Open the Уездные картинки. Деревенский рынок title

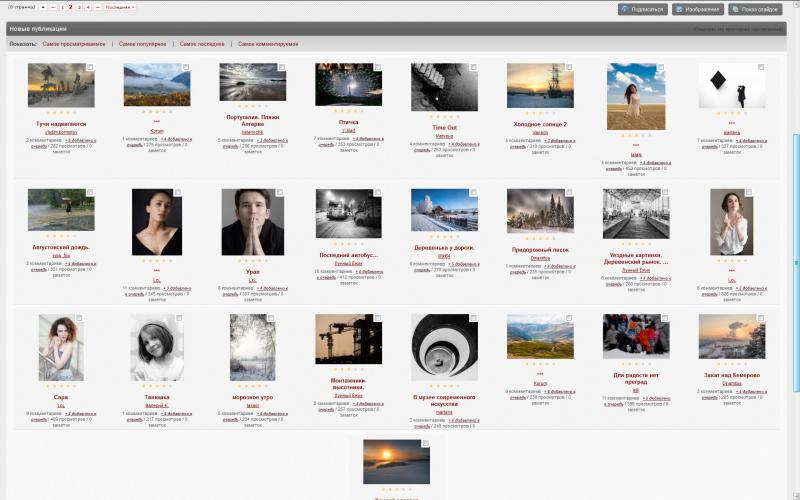(636, 258)
